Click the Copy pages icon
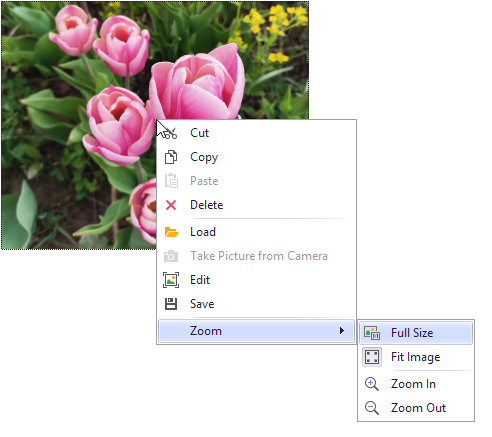This screenshot has width=492, height=437. tap(171, 157)
